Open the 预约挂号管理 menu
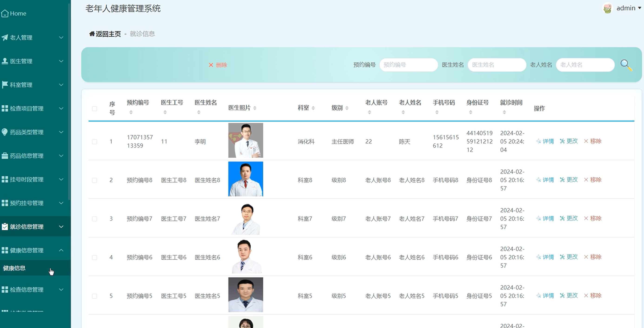The image size is (644, 328). 35,203
